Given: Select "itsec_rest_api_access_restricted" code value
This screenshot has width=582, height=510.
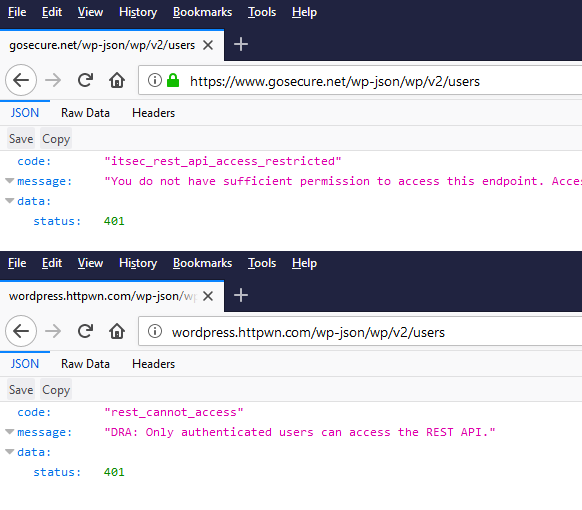Looking at the screenshot, I should [x=222, y=161].
